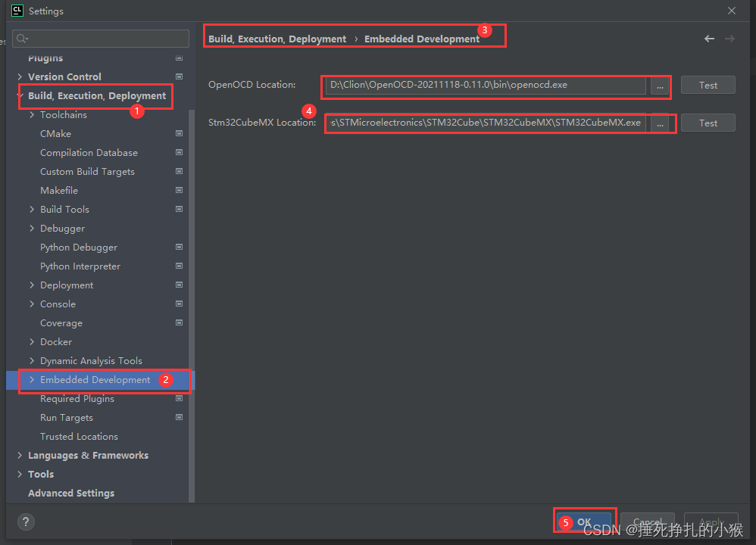Click the project-level icon beside Compilation Database

tap(179, 152)
